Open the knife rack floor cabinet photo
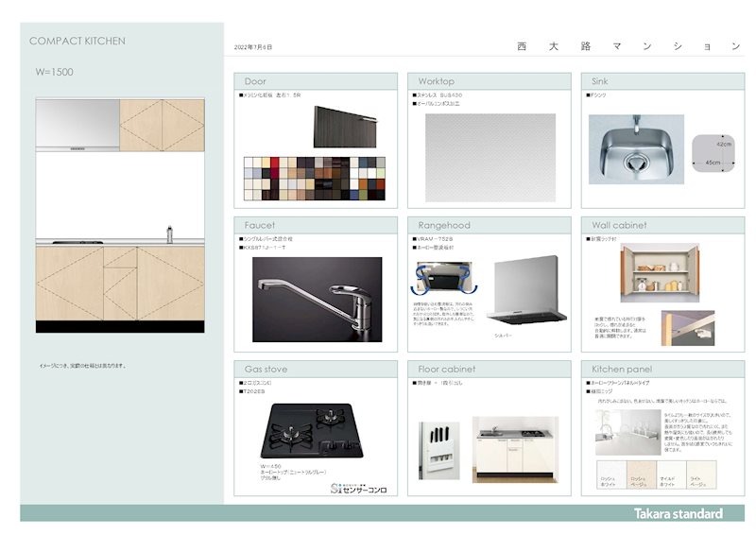Viewport: 756px width, 535px height. (439, 450)
